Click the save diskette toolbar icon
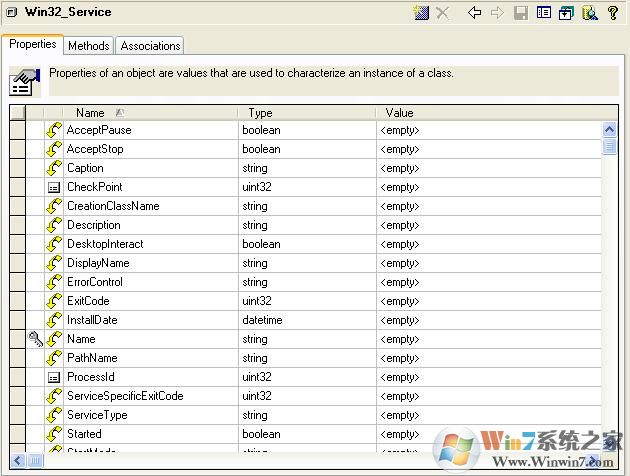Screen dimensions: 630x476 click(x=521, y=13)
